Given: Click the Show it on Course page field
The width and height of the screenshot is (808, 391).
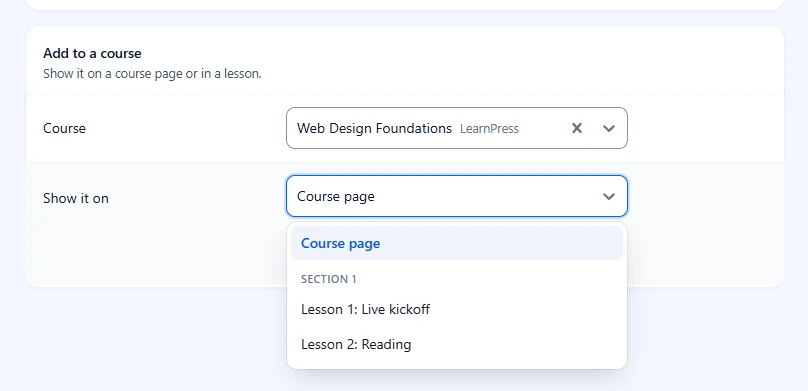Looking at the screenshot, I should pyautogui.click(x=457, y=196).
